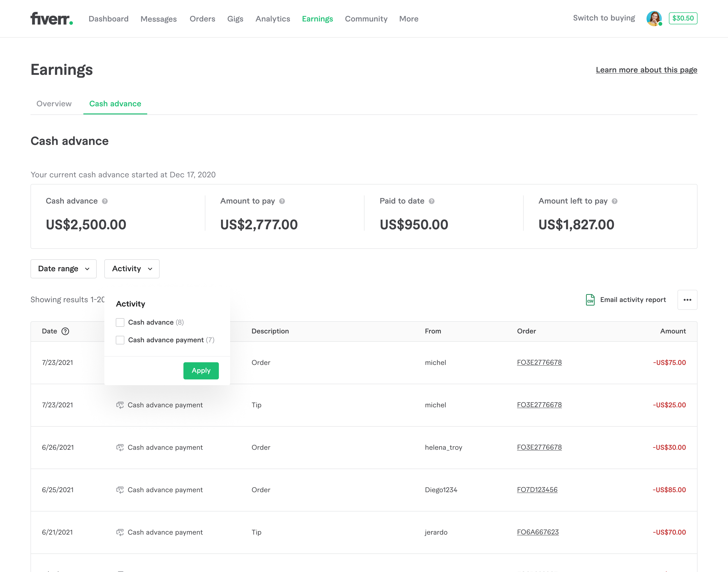728x572 pixels.
Task: Open the More navigation menu
Action: pyautogui.click(x=409, y=19)
